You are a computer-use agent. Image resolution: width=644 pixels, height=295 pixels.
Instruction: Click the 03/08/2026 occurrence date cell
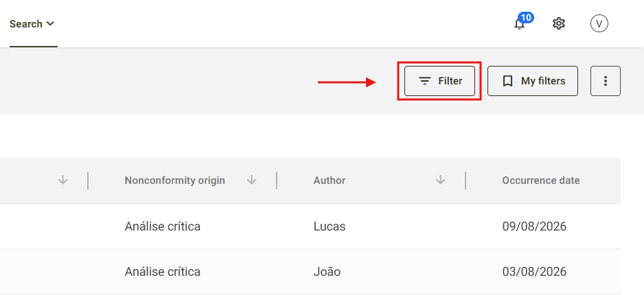click(x=534, y=272)
